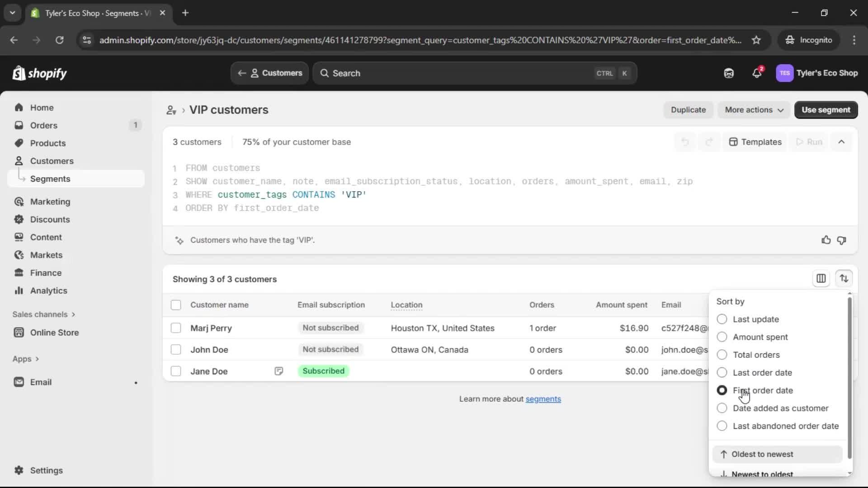This screenshot has width=868, height=488.
Task: Expand the More actions dropdown
Action: click(754, 110)
